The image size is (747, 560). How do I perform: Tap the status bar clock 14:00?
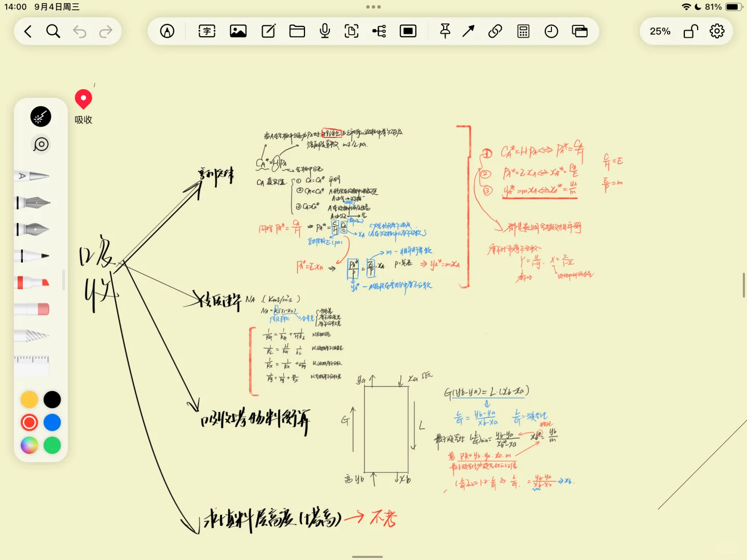(x=15, y=7)
